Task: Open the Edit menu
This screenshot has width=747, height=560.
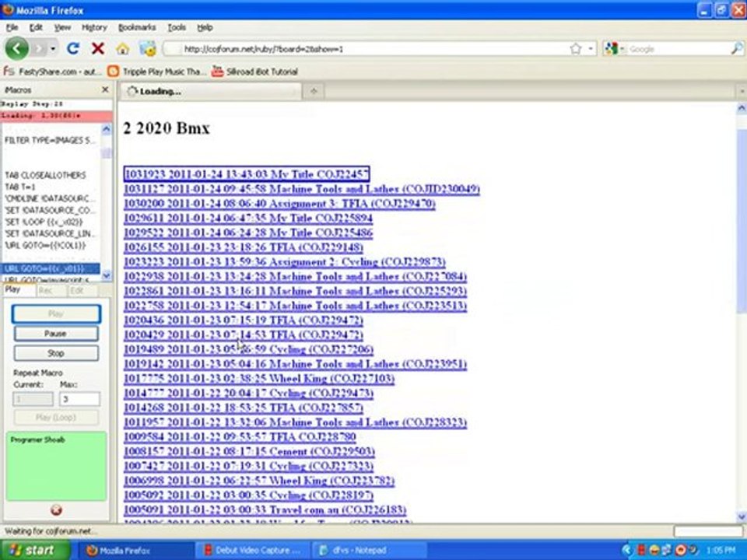Action: click(x=36, y=28)
